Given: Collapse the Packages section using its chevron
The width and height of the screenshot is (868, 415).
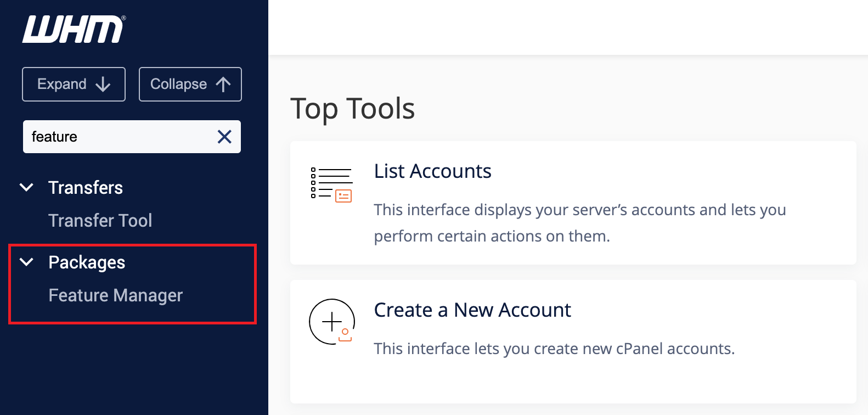Looking at the screenshot, I should point(26,262).
